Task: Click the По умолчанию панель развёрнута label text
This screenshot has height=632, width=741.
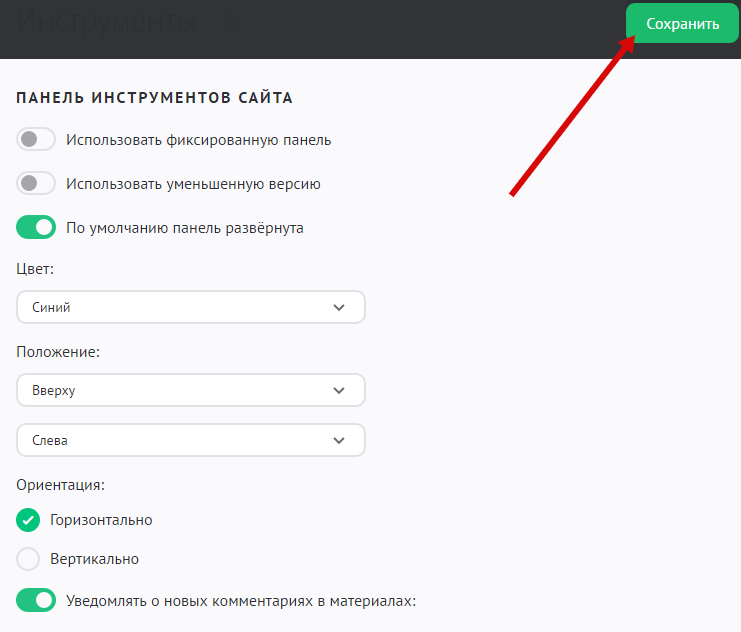Action: [184, 228]
